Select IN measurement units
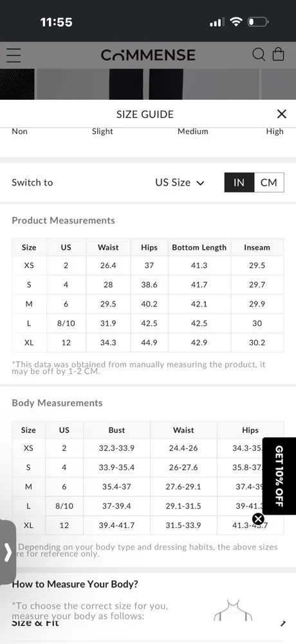Viewport: 296px width, 644px height. pyautogui.click(x=239, y=182)
